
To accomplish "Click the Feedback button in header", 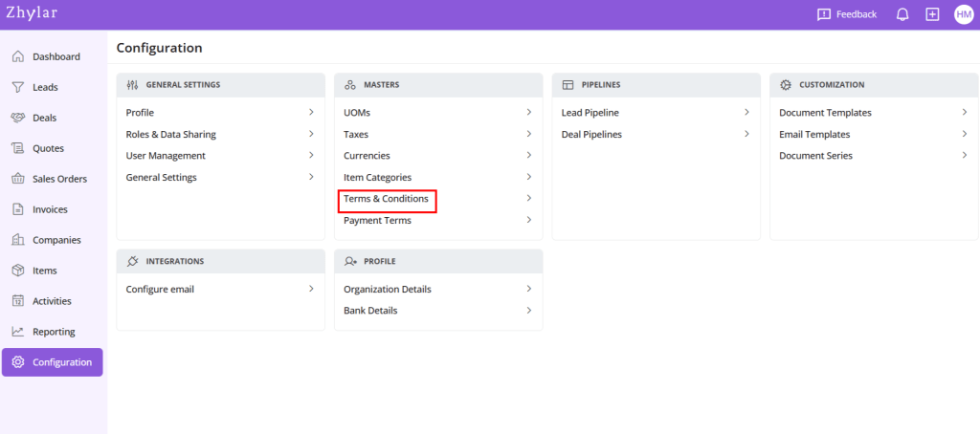I will pyautogui.click(x=846, y=14).
